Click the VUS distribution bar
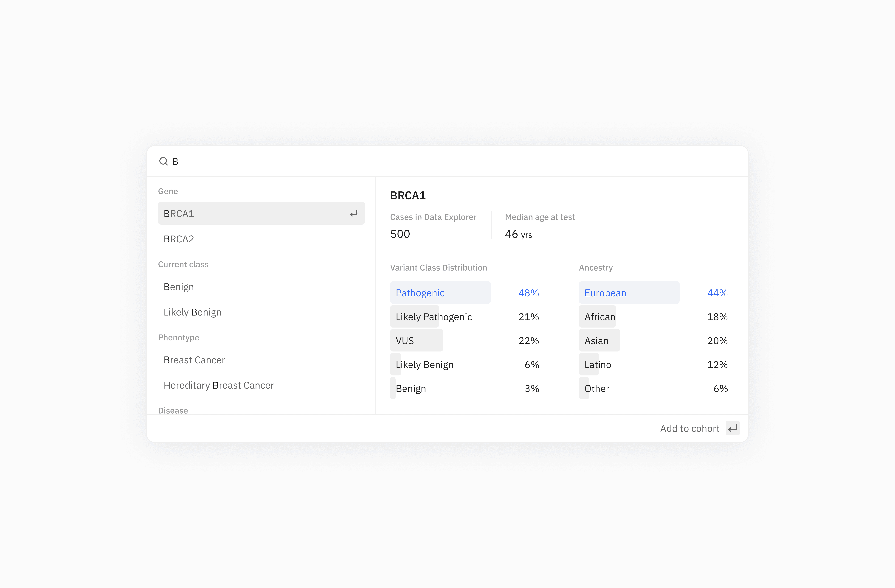The height and width of the screenshot is (588, 895). [x=416, y=341]
